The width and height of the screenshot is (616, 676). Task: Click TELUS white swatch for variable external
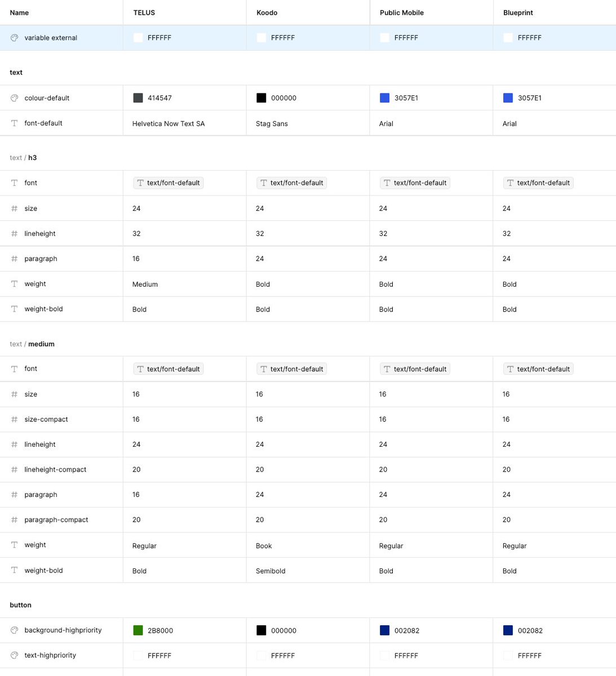[x=138, y=38]
